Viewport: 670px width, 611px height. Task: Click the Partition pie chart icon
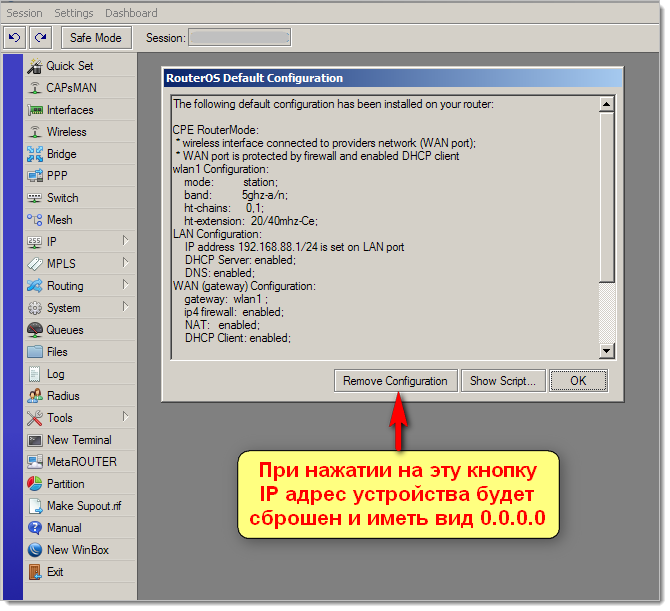[x=35, y=484]
